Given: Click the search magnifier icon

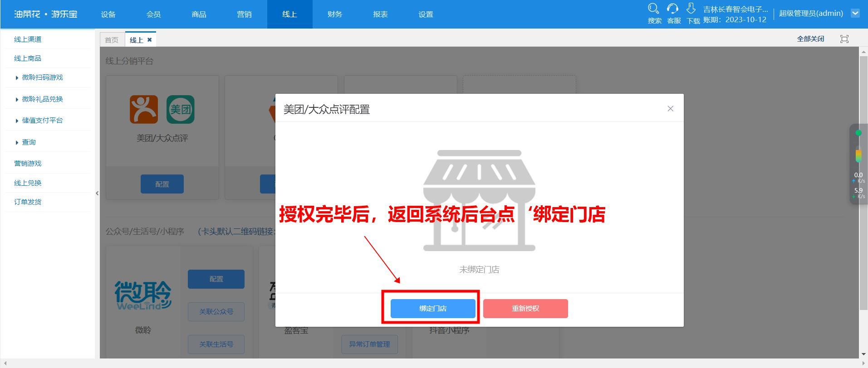Looking at the screenshot, I should pyautogui.click(x=653, y=9).
